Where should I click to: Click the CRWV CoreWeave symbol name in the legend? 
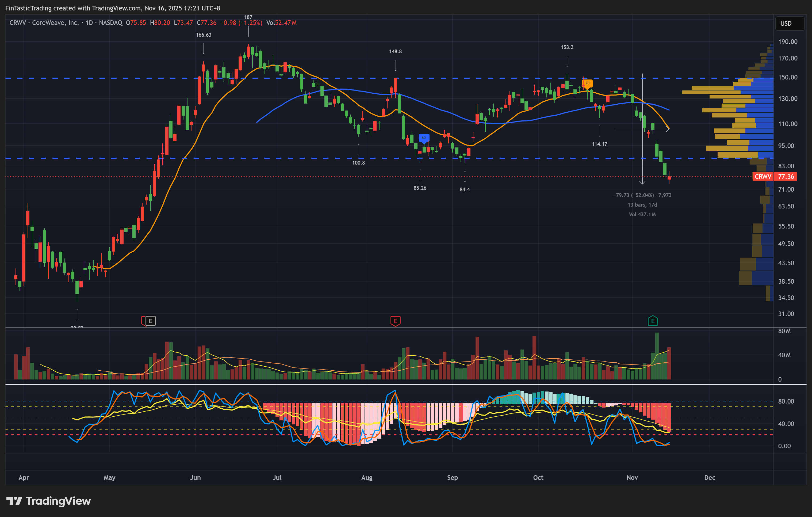(x=44, y=23)
